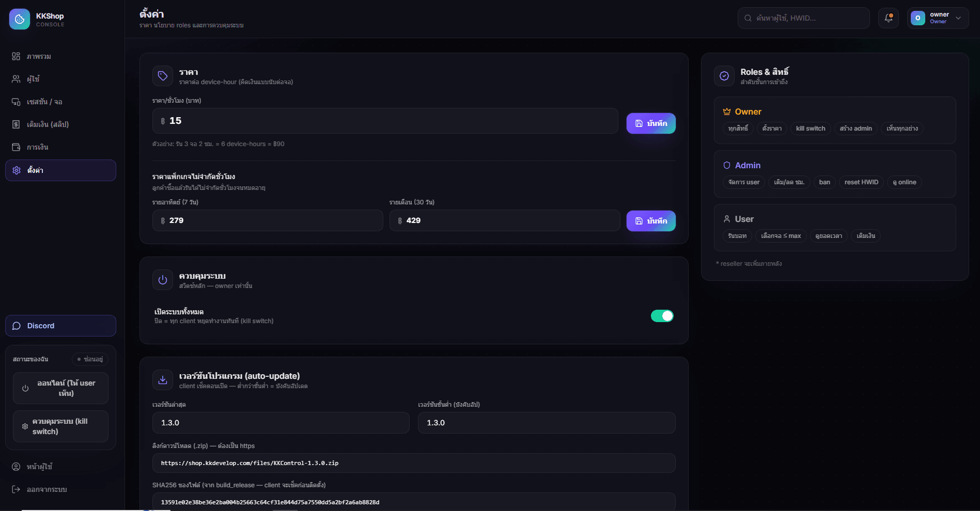
Task: Click the owner avatar circle
Action: coord(917,18)
